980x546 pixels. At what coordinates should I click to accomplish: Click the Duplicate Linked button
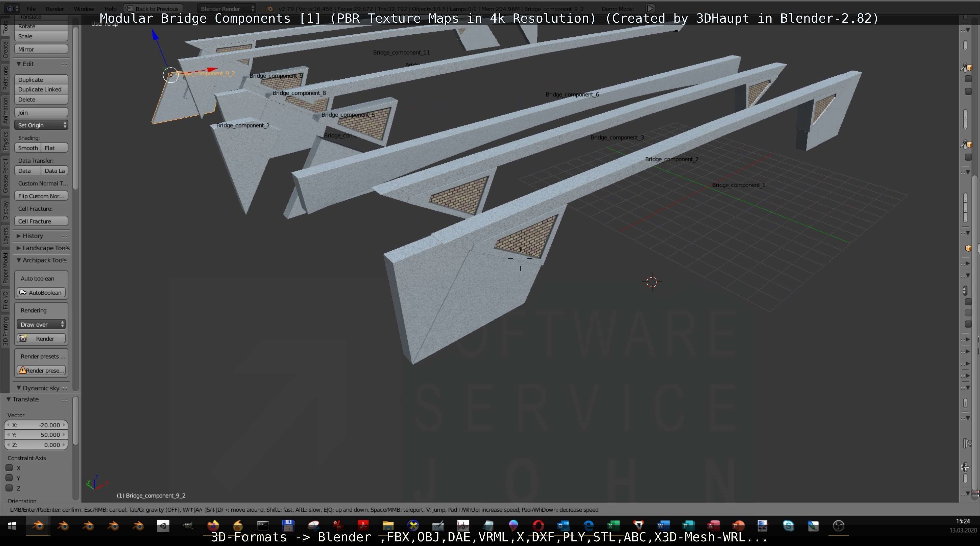41,89
